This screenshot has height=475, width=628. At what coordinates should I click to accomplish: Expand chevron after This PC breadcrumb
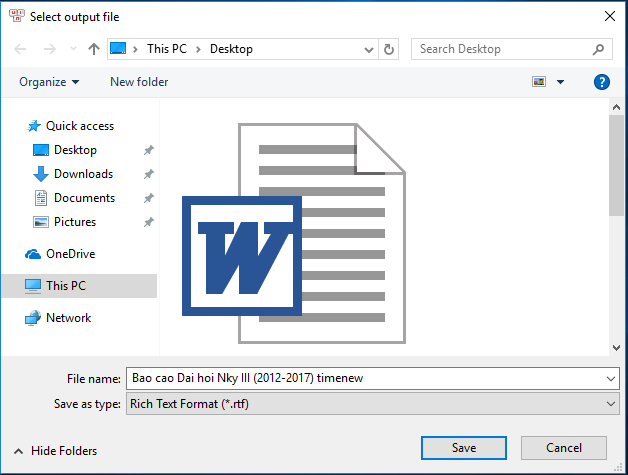(x=198, y=49)
